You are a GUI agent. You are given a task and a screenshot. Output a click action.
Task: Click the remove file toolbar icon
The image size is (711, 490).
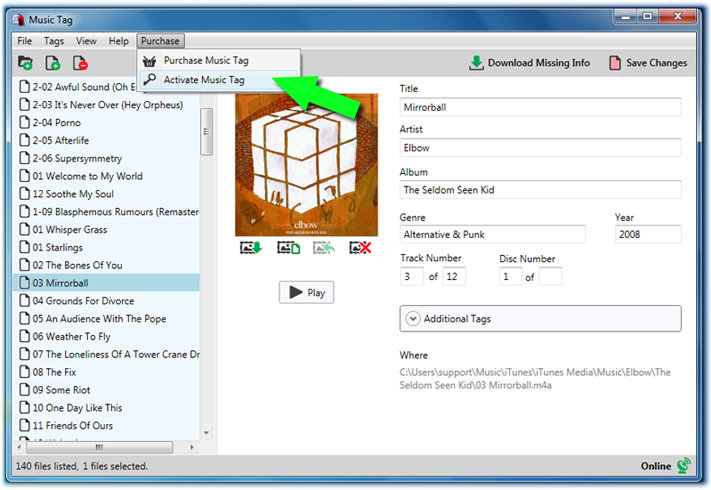tap(80, 63)
